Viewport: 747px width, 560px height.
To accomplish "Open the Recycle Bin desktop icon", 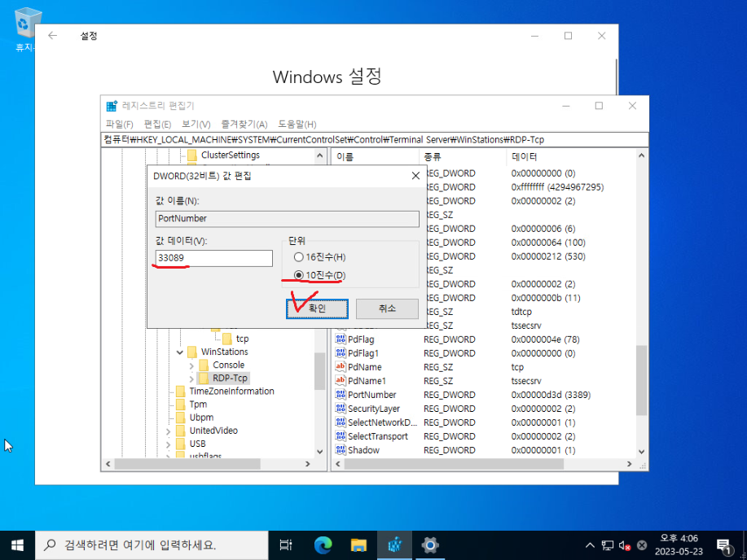I will point(27,28).
